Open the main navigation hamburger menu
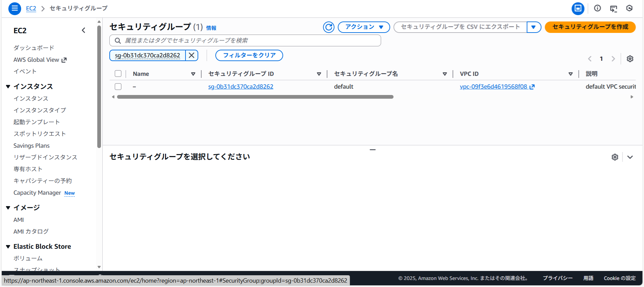Screen dimensions: 644x287 (x=14, y=8)
